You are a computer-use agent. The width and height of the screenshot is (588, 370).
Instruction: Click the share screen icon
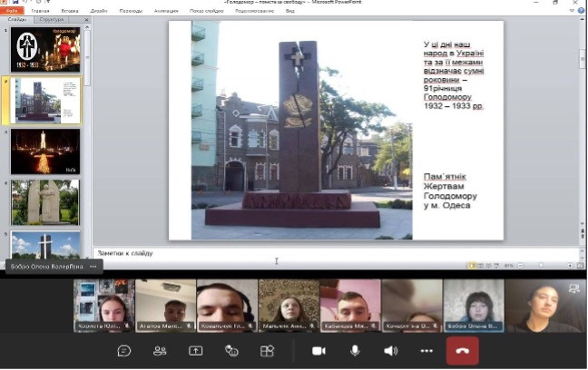point(195,351)
